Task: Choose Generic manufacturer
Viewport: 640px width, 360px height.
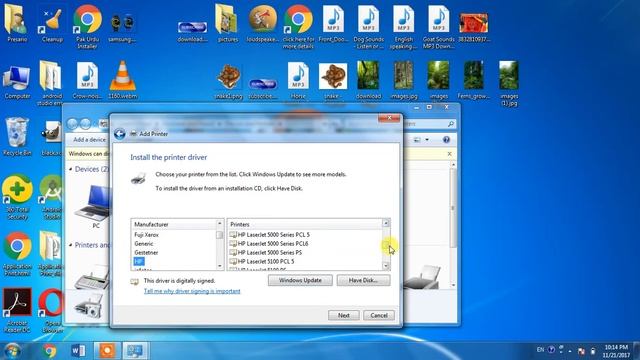Action: tap(144, 244)
